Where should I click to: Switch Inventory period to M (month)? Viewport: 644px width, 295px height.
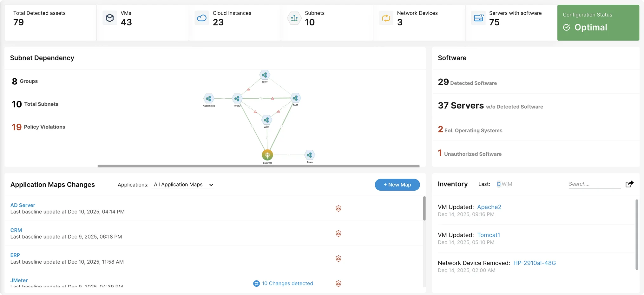tap(510, 184)
